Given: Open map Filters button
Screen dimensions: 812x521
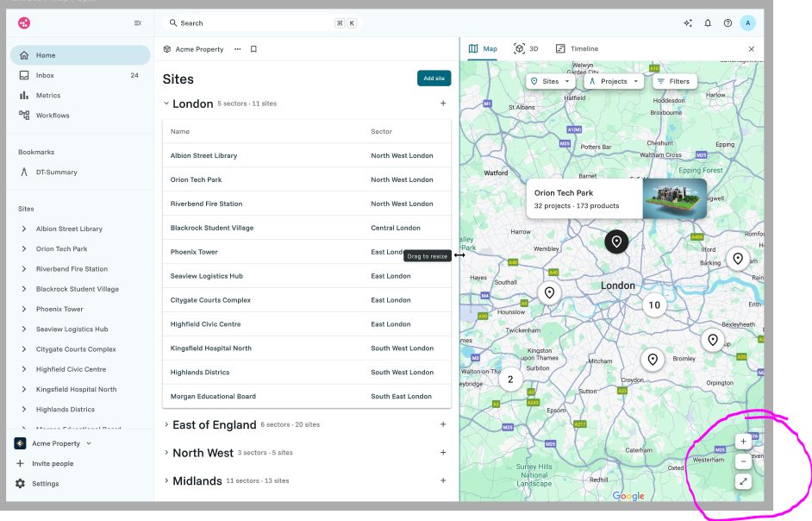Looking at the screenshot, I should [674, 81].
